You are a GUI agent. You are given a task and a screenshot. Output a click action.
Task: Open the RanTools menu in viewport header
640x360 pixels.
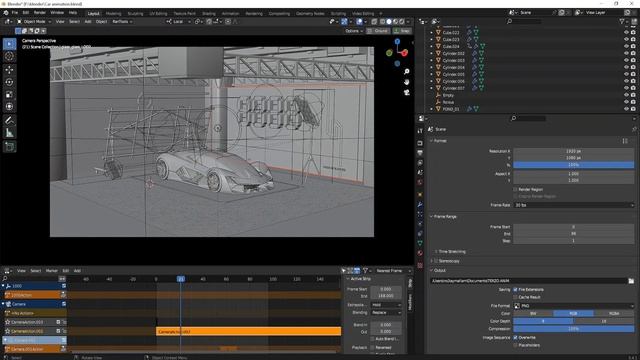[122, 22]
